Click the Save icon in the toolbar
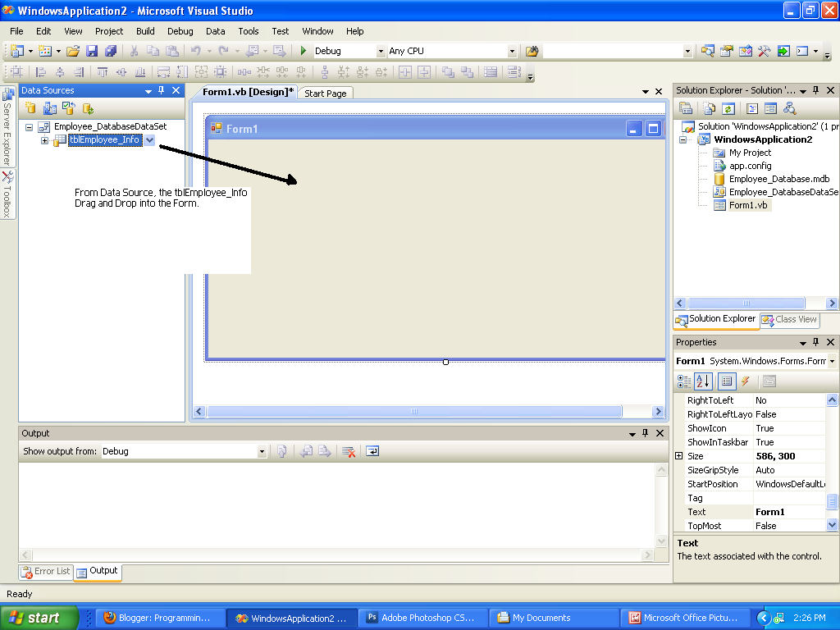The height and width of the screenshot is (630, 840). (92, 51)
